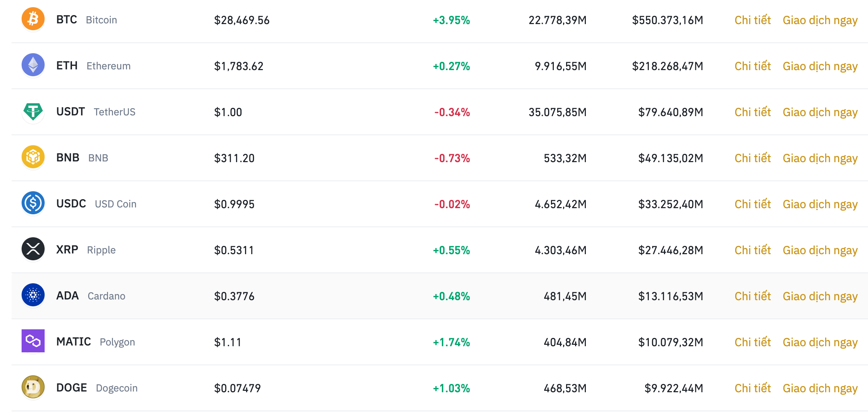Select the DOGE ticker symbol

coord(72,388)
